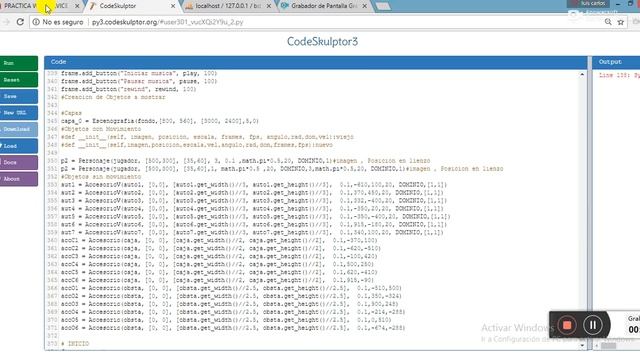Load a file with Load button
Viewport: 640px width, 360px height.
(x=19, y=146)
